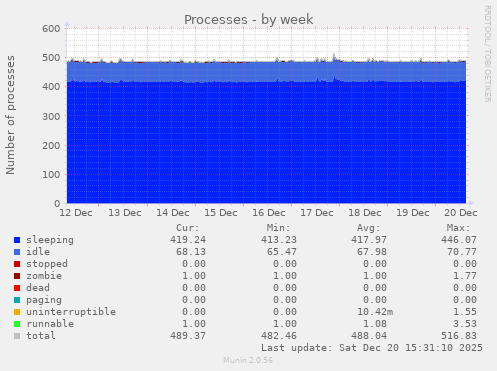Click the 'runnable' legend label
Viewport: 497px width, 371px height.
point(50,324)
